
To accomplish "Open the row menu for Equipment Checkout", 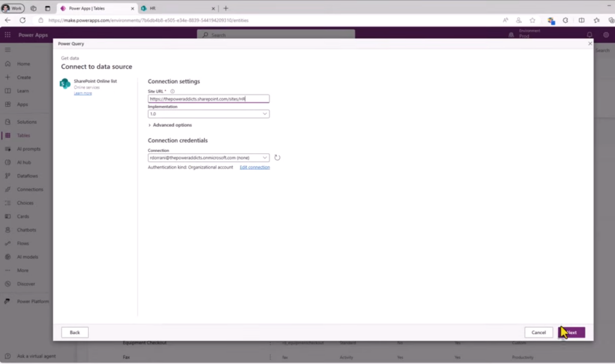I will pos(270,343).
